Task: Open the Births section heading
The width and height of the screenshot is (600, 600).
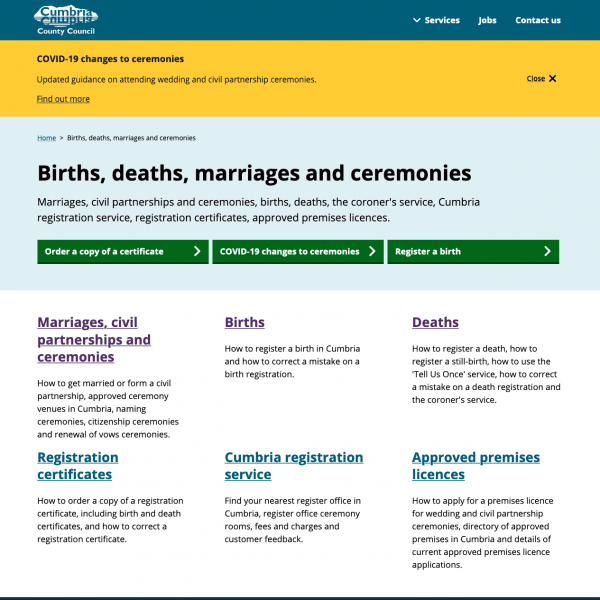Action: pyautogui.click(x=244, y=322)
